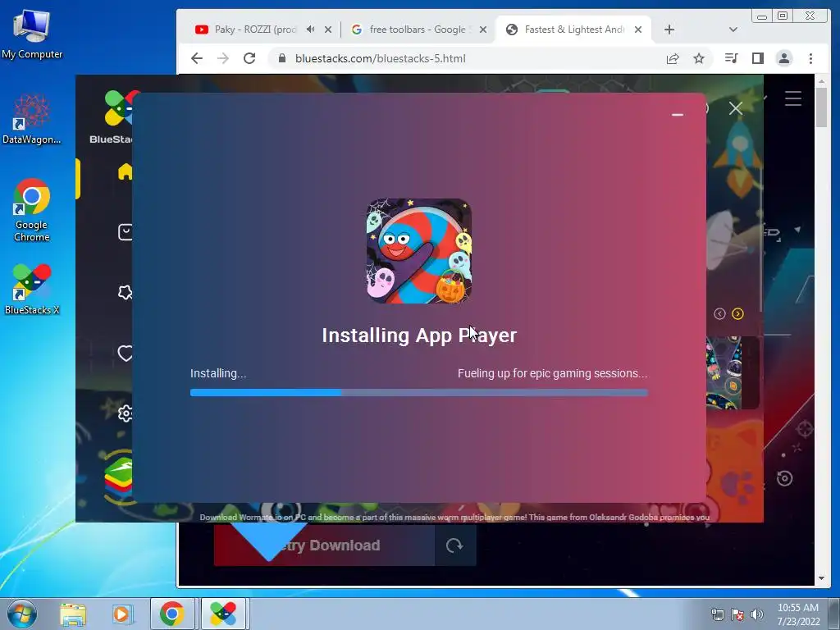Click the 'Installing...' status text
840x630 pixels.
pyautogui.click(x=218, y=373)
